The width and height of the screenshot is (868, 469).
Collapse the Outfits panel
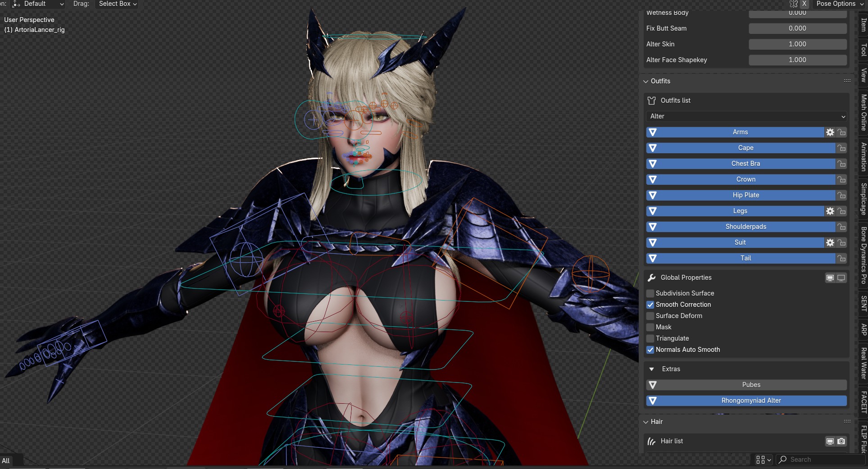[x=646, y=81]
